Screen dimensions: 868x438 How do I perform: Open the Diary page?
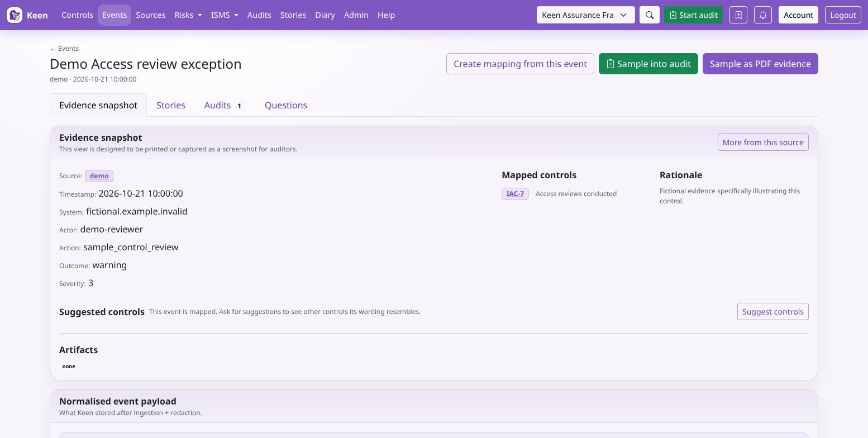[325, 15]
